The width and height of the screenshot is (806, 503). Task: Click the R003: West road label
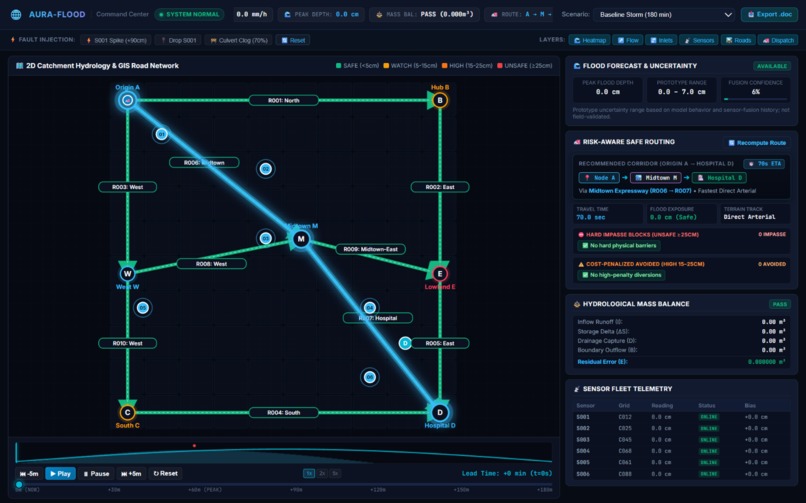click(127, 187)
